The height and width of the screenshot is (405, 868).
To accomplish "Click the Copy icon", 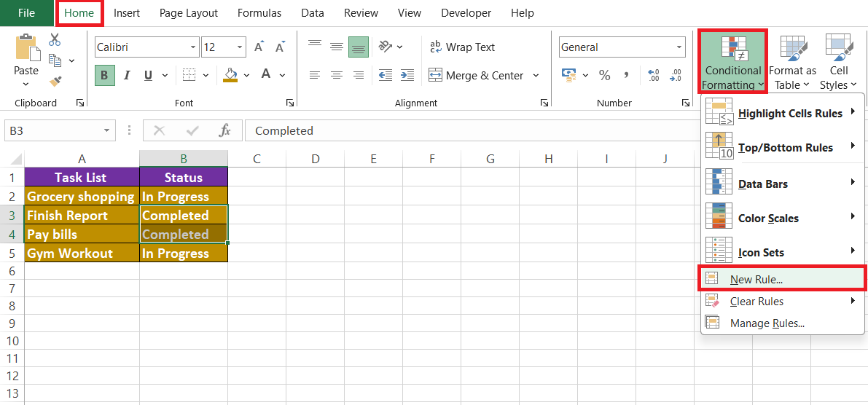I will point(55,60).
